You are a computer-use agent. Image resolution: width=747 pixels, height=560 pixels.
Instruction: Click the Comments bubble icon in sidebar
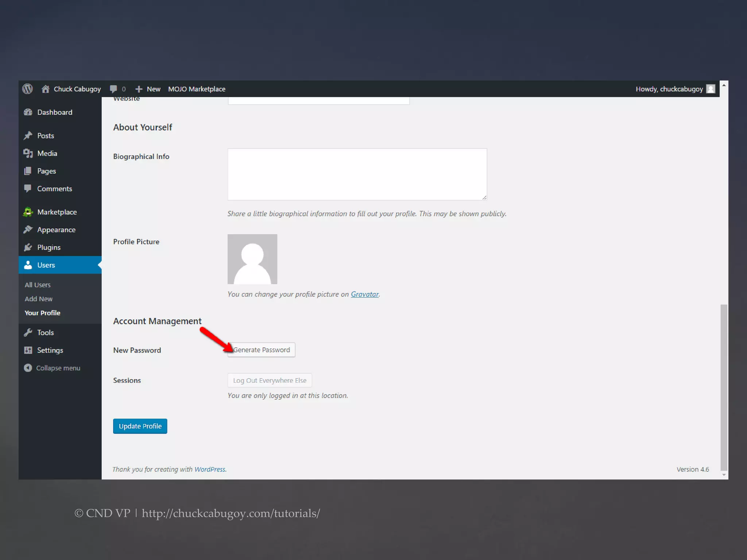click(x=28, y=188)
